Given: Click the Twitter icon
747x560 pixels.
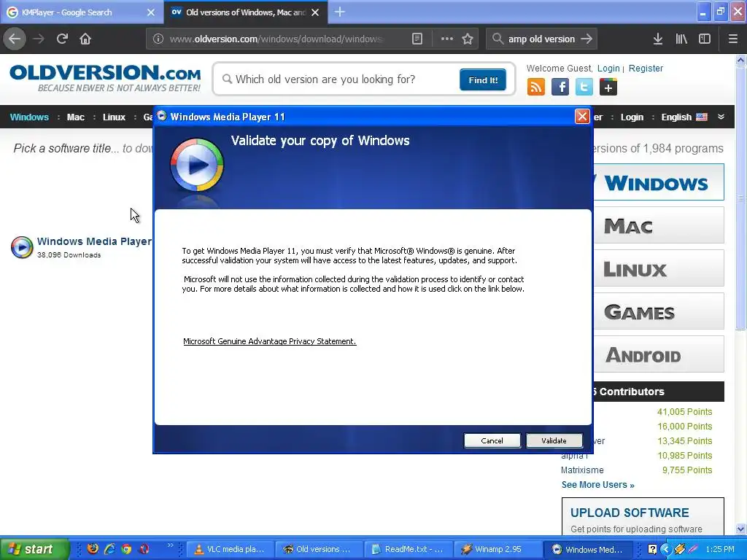Looking at the screenshot, I should 584,87.
